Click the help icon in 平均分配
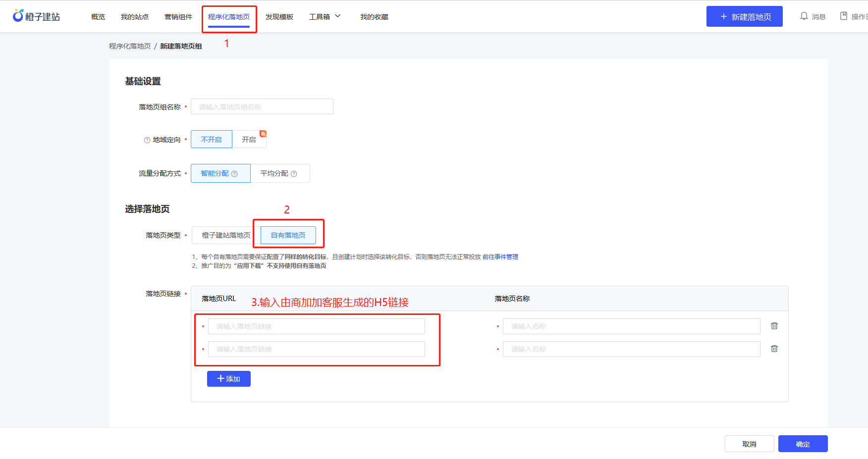868x459 pixels. pos(294,174)
